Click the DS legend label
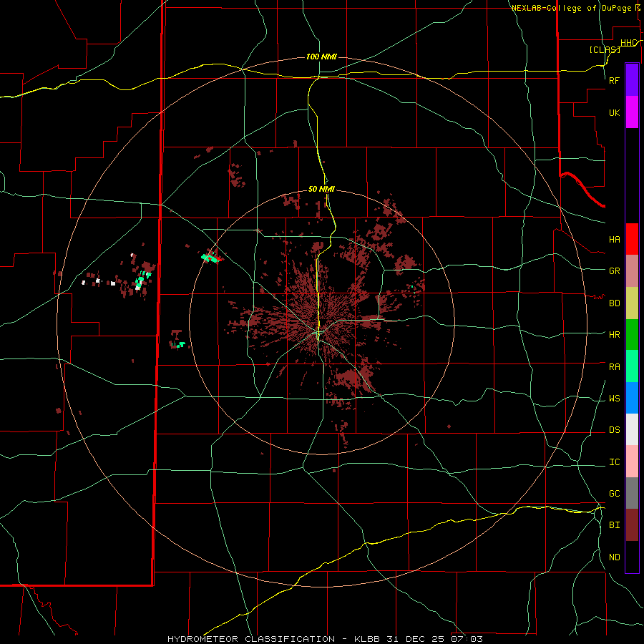Screen dimensions: 644x644 point(614,430)
